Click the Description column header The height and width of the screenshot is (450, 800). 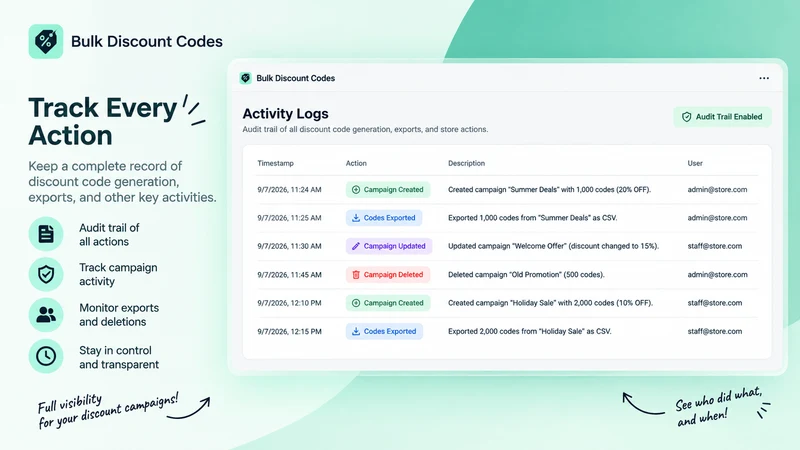coord(466,163)
